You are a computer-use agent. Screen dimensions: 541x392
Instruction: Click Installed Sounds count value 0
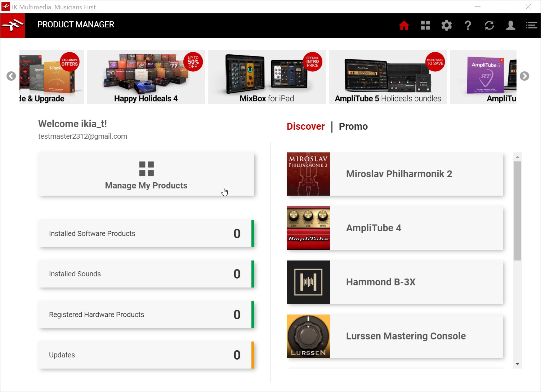237,274
